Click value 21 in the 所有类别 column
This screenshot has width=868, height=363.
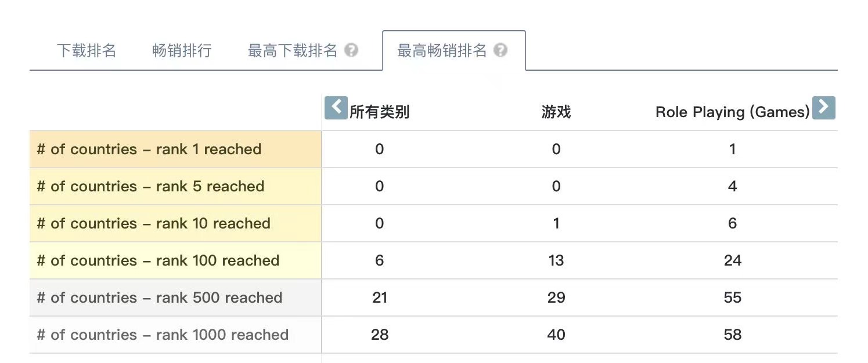click(x=380, y=297)
